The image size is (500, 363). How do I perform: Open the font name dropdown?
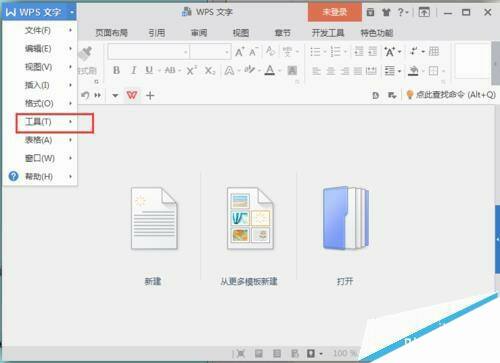149,52
